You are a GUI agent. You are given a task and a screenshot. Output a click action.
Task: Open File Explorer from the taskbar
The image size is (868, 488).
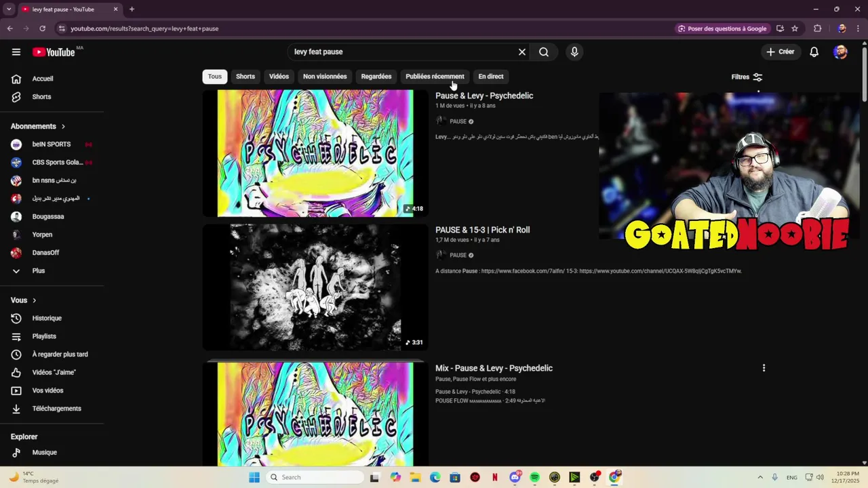click(x=415, y=477)
